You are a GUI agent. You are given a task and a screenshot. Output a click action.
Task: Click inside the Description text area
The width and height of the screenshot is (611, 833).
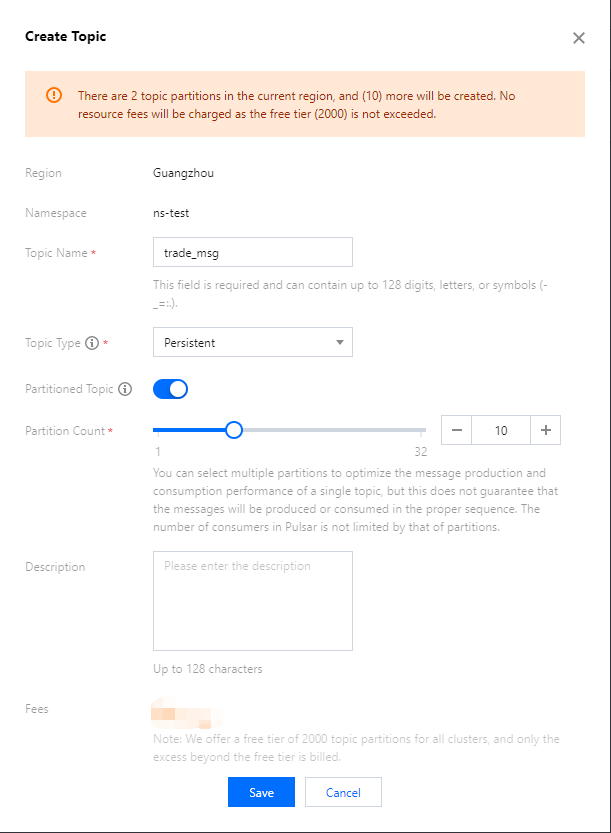coord(252,600)
